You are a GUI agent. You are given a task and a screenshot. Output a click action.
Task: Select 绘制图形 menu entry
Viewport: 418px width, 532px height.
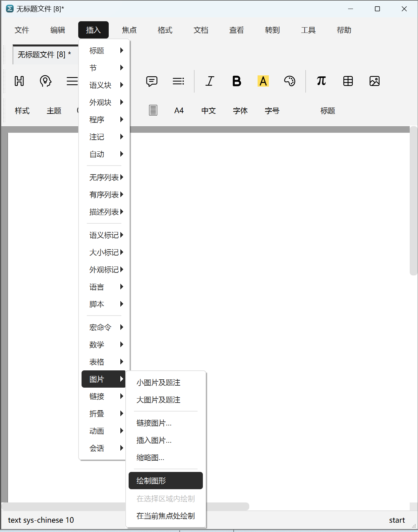165,481
